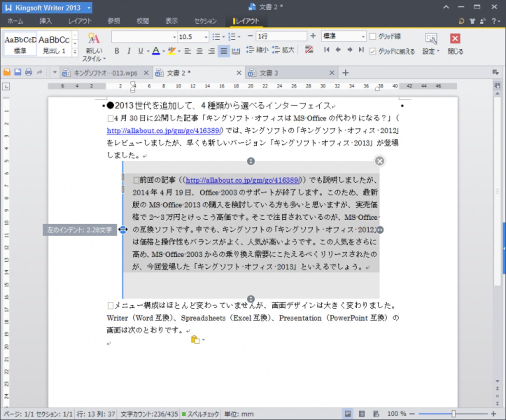Zoom out with the minus button
Screen dimensions: 506x420
[x=412, y=414]
